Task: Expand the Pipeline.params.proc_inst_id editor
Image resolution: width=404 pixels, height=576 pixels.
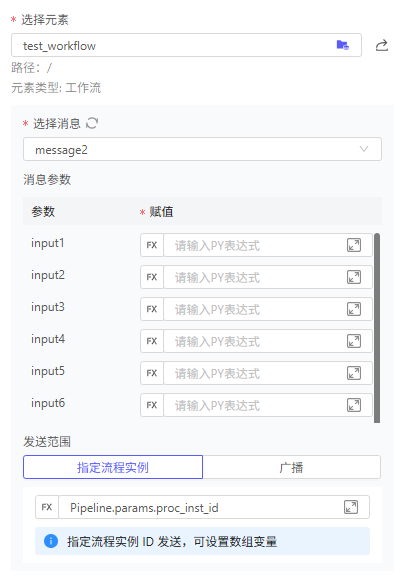Action: tap(351, 507)
